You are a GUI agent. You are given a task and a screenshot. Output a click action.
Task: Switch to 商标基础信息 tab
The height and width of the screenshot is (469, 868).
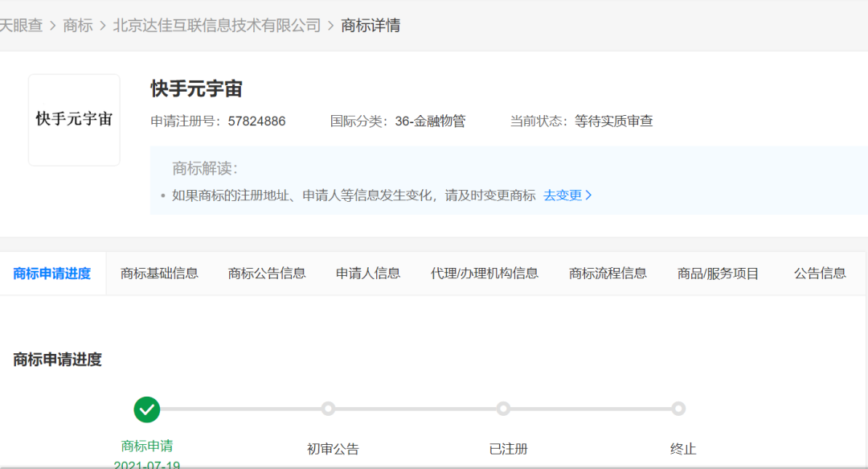click(159, 274)
